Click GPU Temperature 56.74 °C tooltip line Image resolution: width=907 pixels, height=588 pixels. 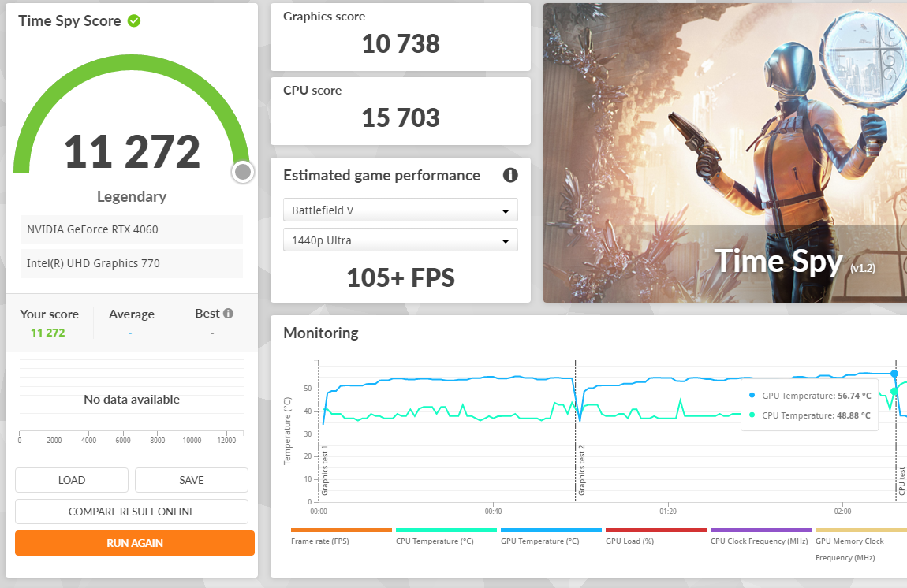click(x=810, y=396)
